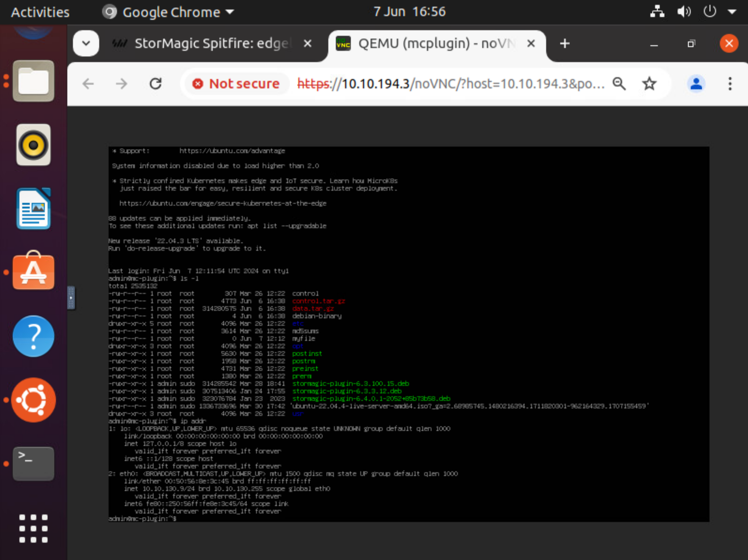Click the Not secure warning chip
This screenshot has height=560, width=748.
pyautogui.click(x=236, y=84)
